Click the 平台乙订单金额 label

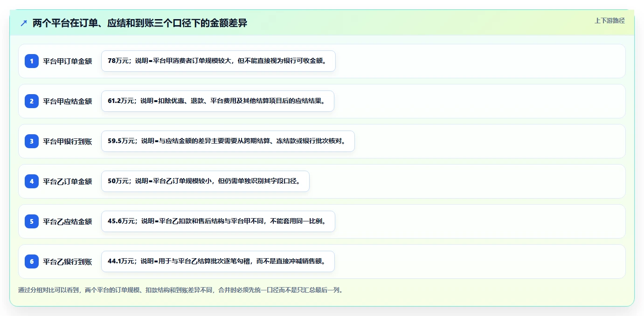[x=68, y=181]
